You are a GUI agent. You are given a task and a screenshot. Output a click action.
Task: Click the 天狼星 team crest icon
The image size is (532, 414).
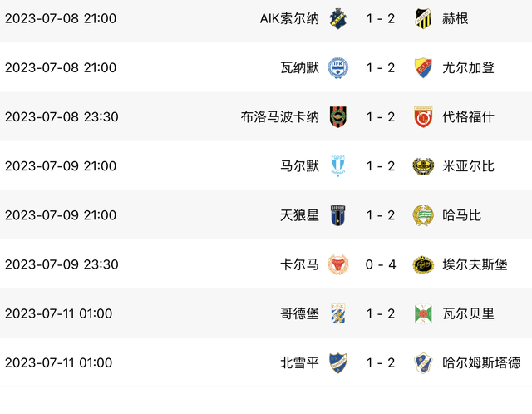pyautogui.click(x=337, y=215)
